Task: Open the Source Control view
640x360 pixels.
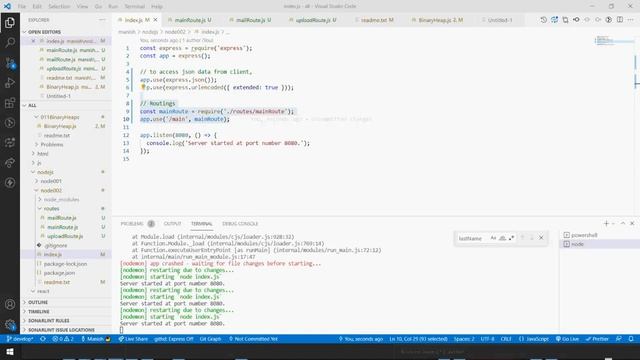Action: click(10, 63)
